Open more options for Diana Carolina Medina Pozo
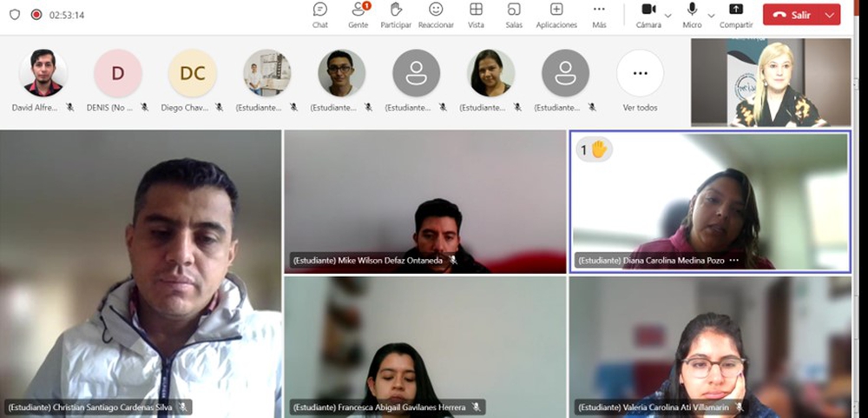The image size is (868, 418). pyautogui.click(x=734, y=260)
